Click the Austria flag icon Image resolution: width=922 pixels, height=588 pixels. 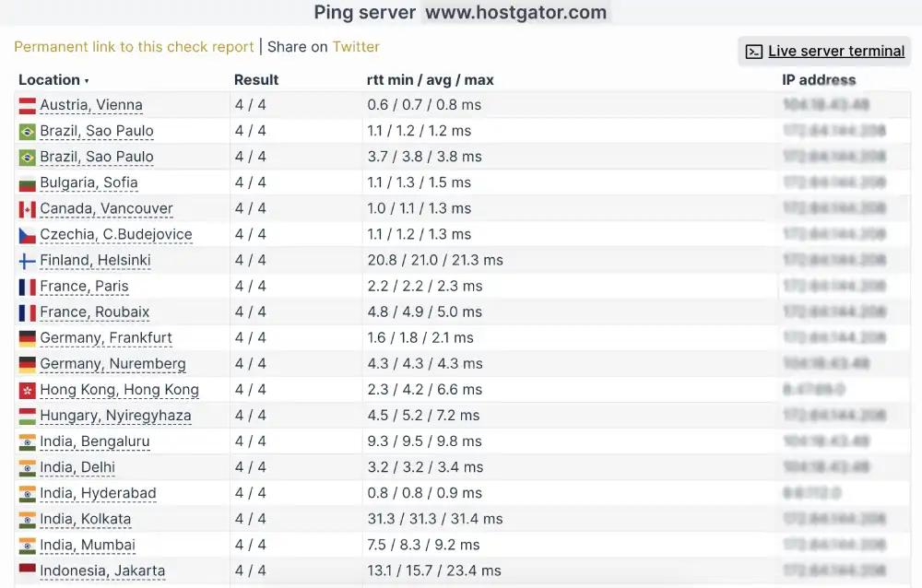tap(26, 104)
